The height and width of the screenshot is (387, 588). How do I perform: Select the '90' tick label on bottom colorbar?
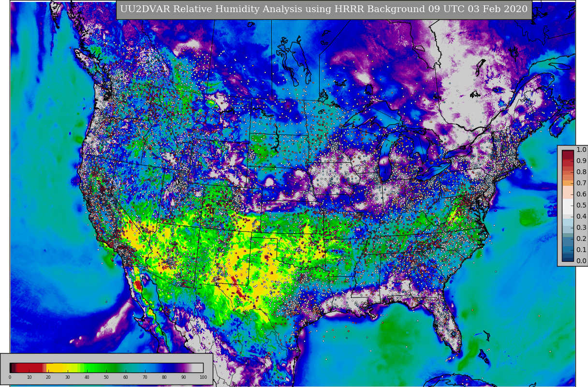(x=184, y=377)
